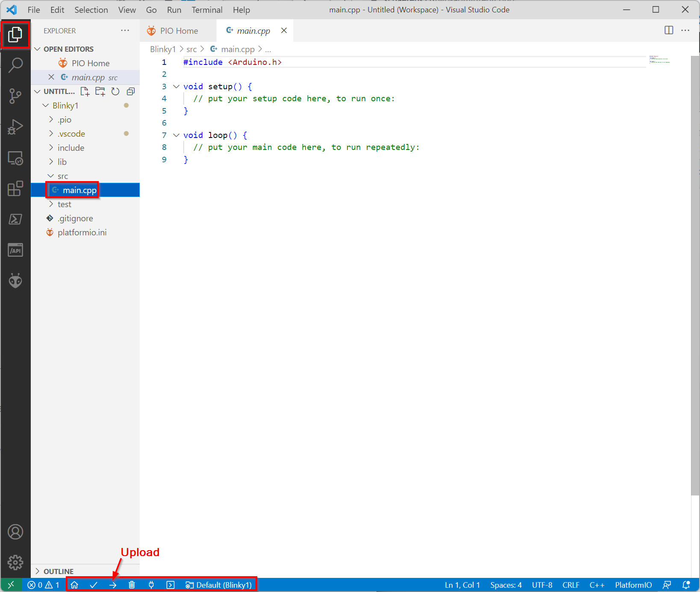This screenshot has height=592, width=700.
Task: Open the Selection menu
Action: 91,10
